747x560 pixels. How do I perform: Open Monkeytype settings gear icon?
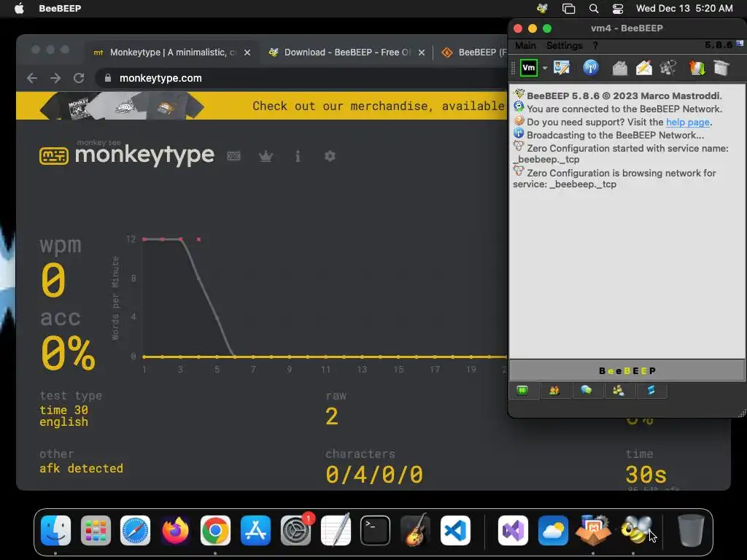(x=330, y=156)
